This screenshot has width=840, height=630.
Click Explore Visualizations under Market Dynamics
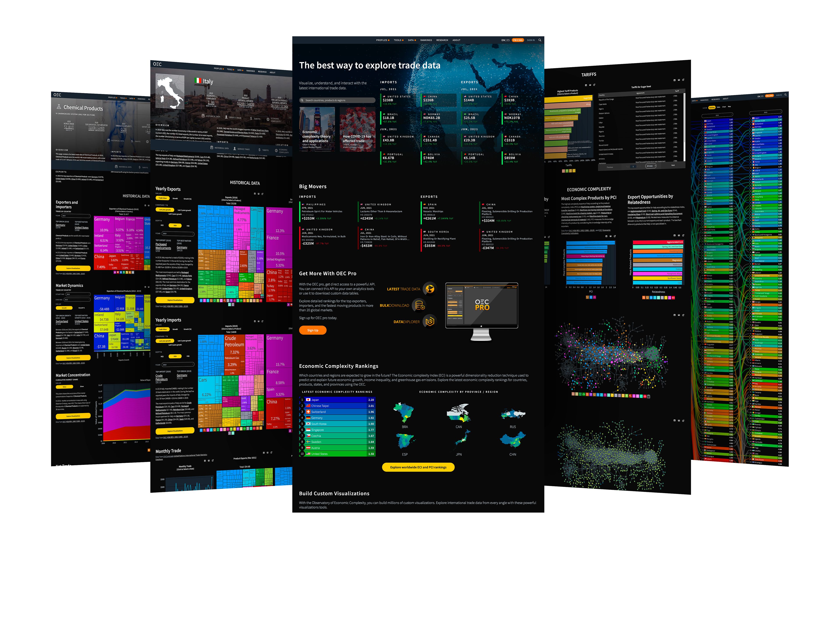[73, 358]
